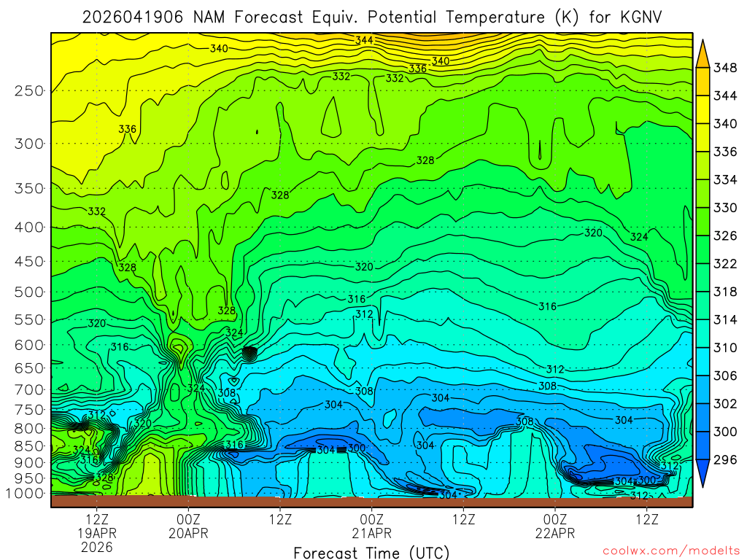Select the 900 pressure-level axis label
Screen dimensions: 747x560
pyautogui.click(x=29, y=462)
